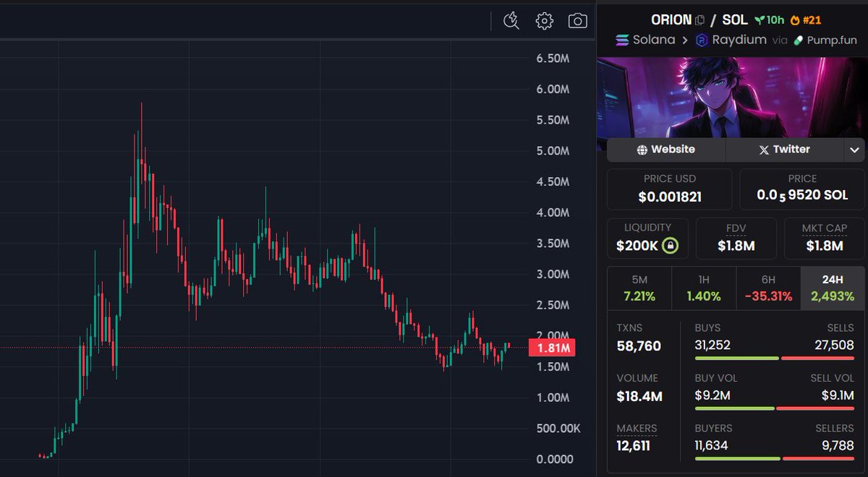Click the MKT CAP $1.8M box
Image resolution: width=868 pixels, height=477 pixels.
[825, 239]
